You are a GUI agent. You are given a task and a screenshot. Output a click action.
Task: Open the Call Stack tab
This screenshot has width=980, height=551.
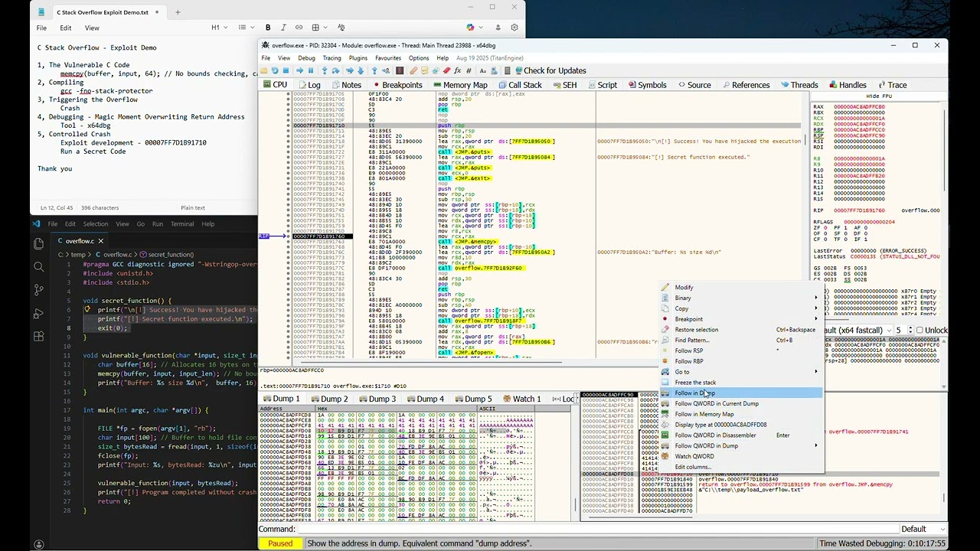tap(520, 85)
